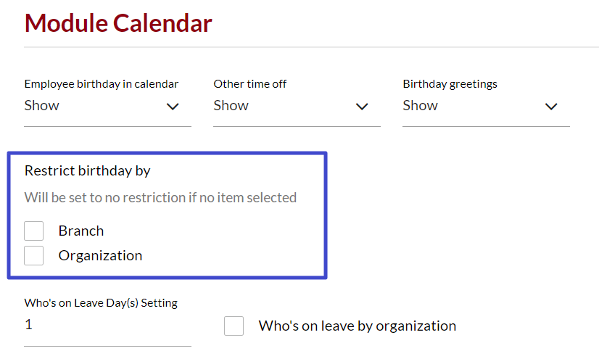The image size is (599, 364).
Task: Click the chevron arrow under Other time off
Action: tap(362, 107)
